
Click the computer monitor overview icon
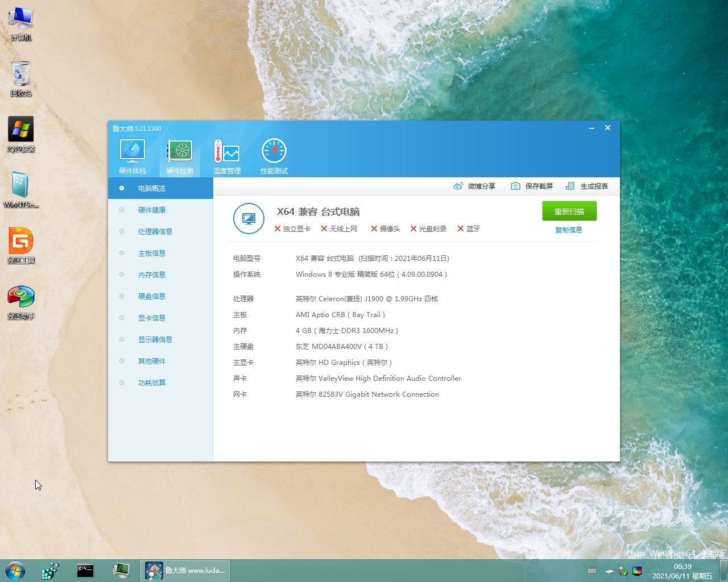pyautogui.click(x=249, y=218)
